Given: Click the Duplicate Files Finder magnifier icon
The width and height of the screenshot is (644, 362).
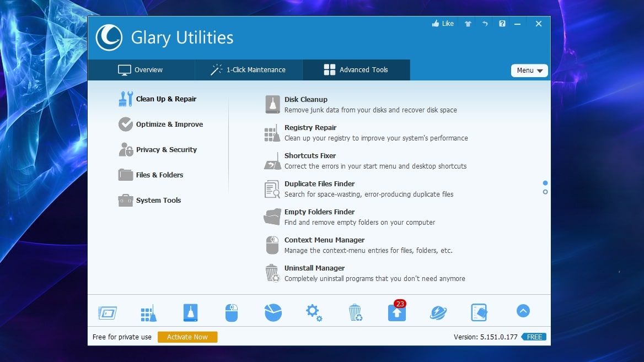Looking at the screenshot, I should pos(272,188).
